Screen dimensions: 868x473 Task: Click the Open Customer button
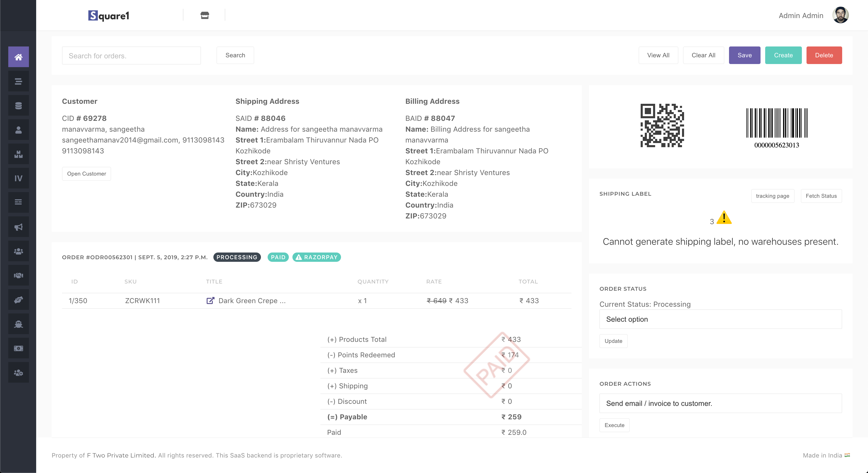(86, 174)
